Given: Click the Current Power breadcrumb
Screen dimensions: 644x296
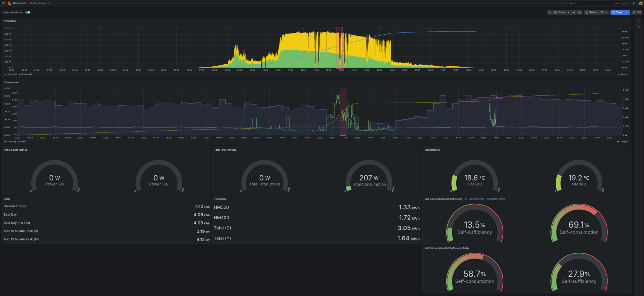Looking at the screenshot, I should click(38, 3).
